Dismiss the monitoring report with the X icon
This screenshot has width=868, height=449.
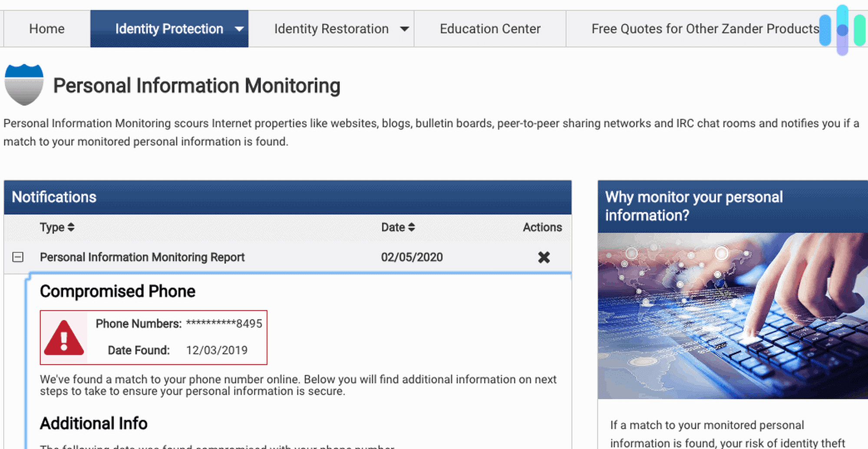[x=544, y=257]
